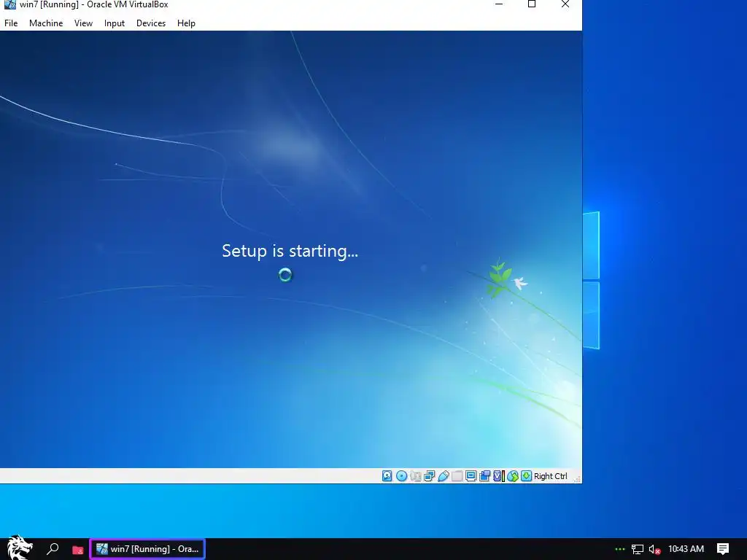Open the Help menu

pos(186,23)
